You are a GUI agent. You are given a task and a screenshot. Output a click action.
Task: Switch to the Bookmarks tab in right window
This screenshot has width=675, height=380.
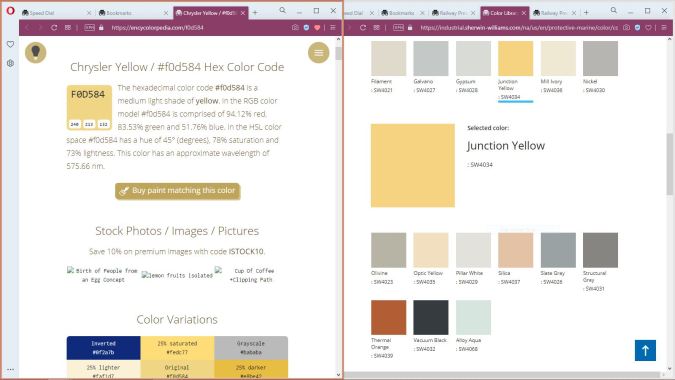click(402, 13)
